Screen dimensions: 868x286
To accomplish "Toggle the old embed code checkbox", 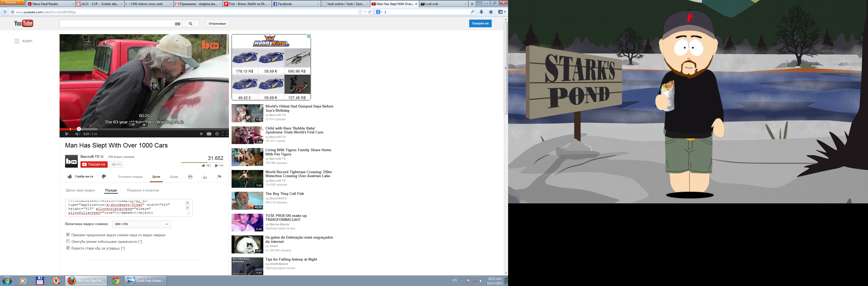I will tap(68, 248).
